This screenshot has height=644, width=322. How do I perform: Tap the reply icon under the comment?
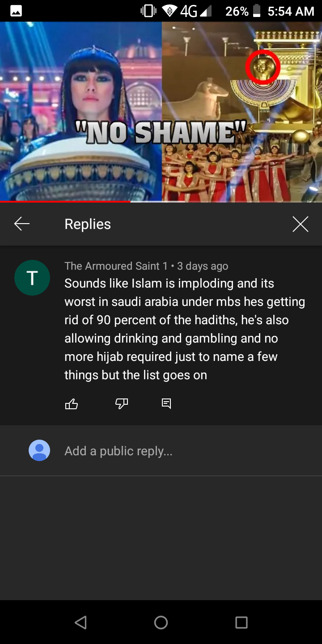166,404
